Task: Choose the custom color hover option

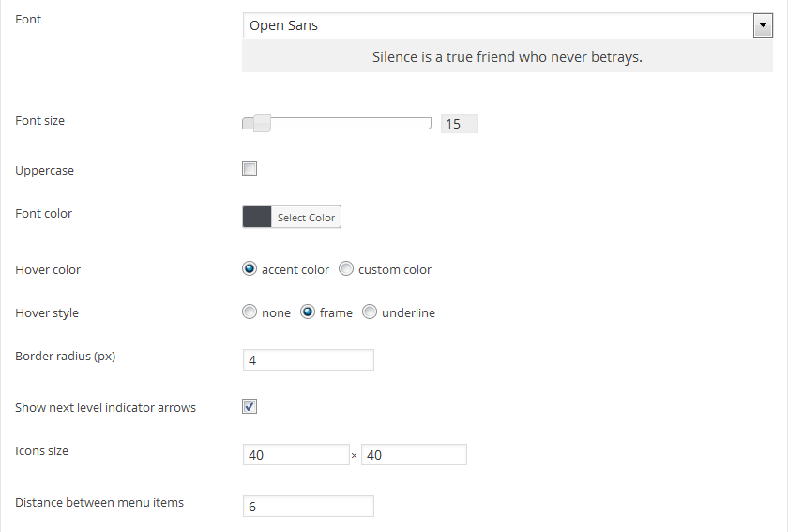Action: click(346, 269)
